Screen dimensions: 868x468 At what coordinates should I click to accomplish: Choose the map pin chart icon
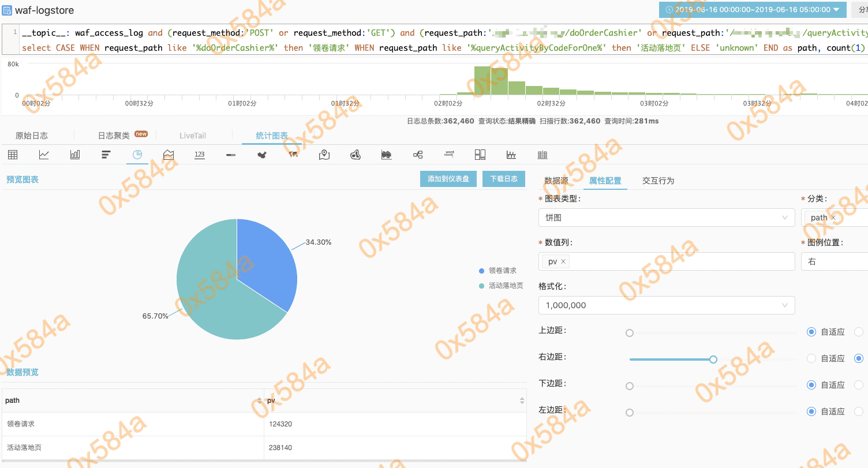click(324, 155)
